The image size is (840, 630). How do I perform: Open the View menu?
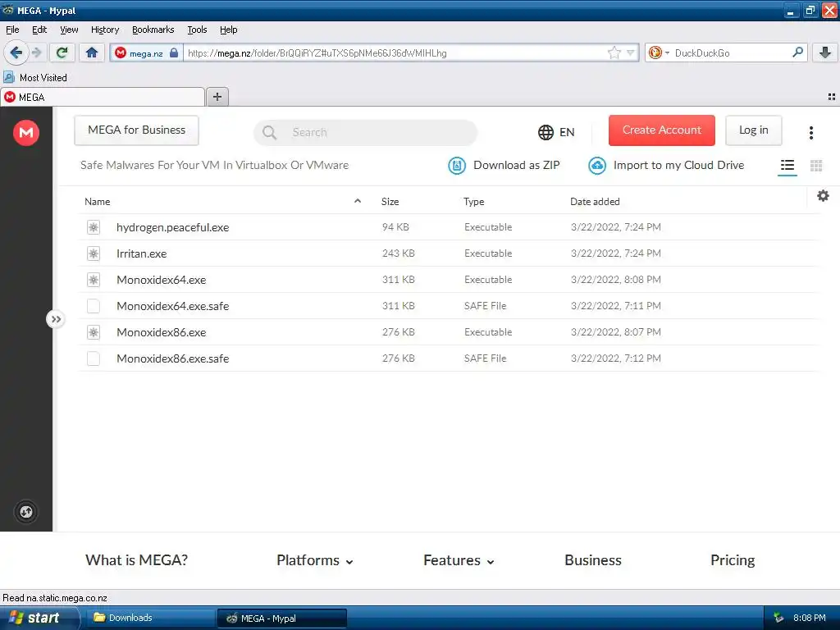coord(69,30)
